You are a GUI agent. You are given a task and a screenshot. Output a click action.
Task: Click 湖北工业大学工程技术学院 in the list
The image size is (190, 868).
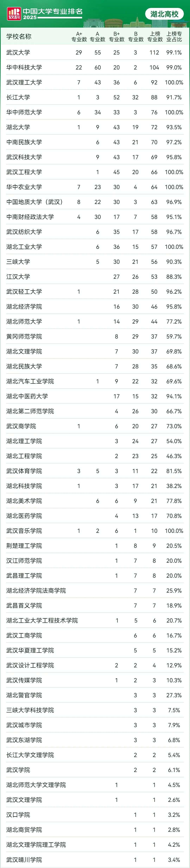[42, 620]
